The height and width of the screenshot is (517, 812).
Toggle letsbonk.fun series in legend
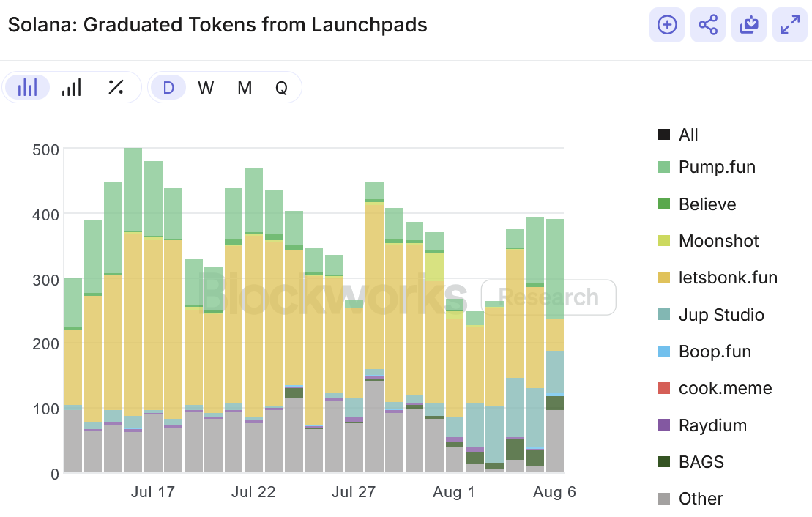click(727, 278)
